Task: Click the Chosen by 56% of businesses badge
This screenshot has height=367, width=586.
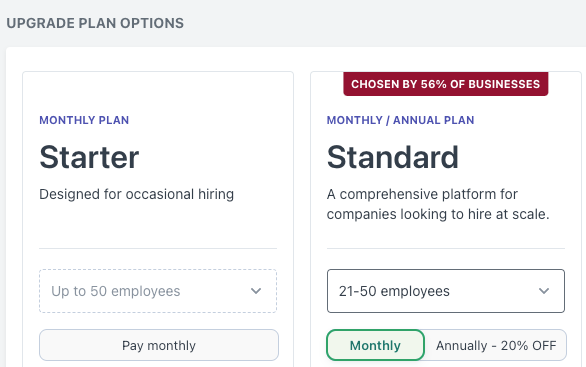Action: click(x=445, y=84)
